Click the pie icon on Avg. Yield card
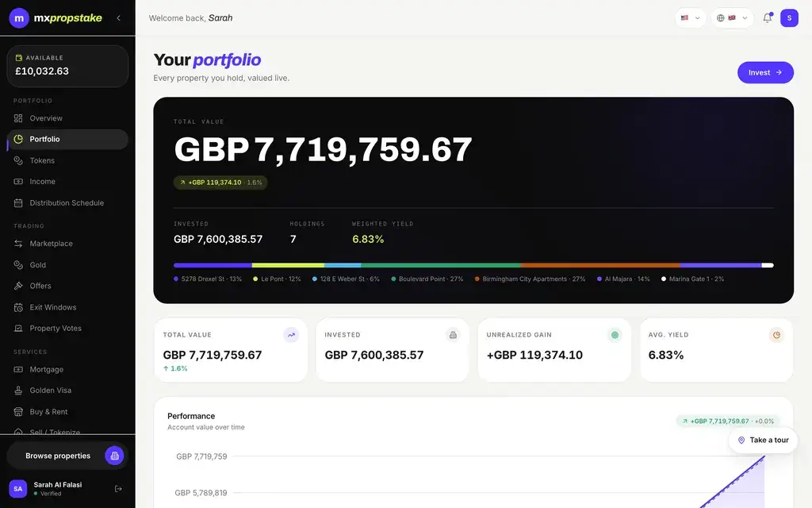Image resolution: width=812 pixels, height=508 pixels. [776, 335]
